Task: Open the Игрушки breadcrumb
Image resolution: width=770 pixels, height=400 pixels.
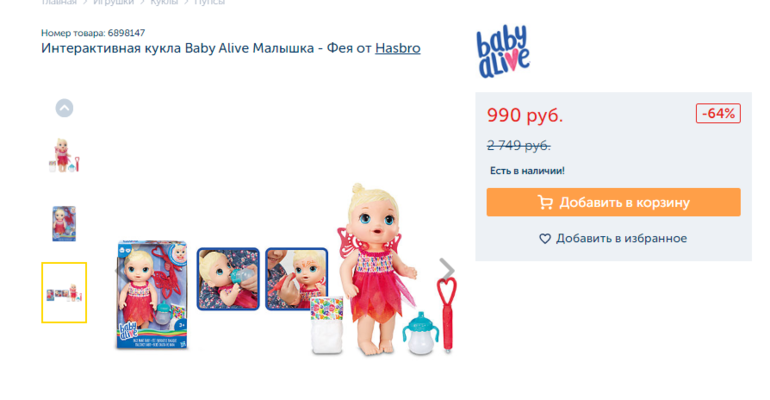Action: pyautogui.click(x=113, y=2)
